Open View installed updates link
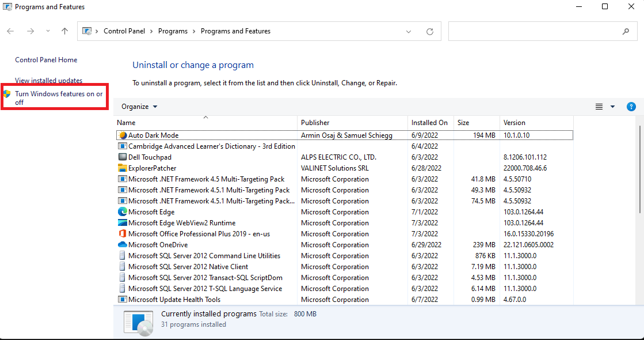Image resolution: width=644 pixels, height=340 pixels. [48, 81]
